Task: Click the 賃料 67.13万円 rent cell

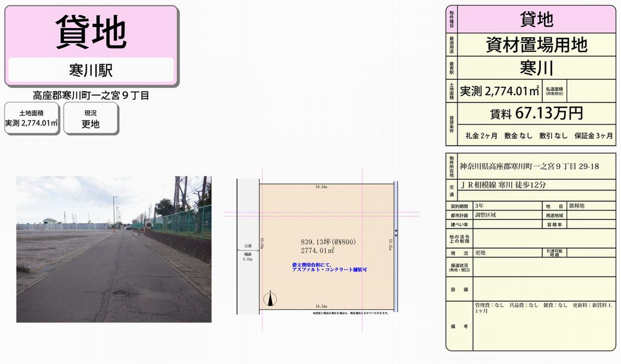Action: coord(537,113)
